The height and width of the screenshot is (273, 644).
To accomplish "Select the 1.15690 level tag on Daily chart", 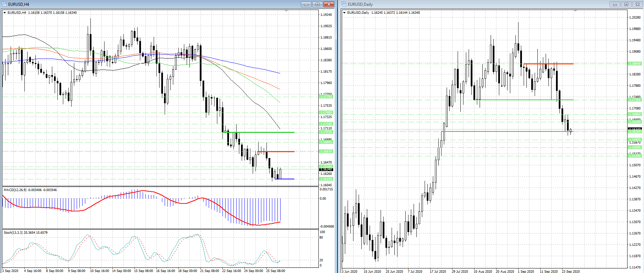I will click(635, 147).
